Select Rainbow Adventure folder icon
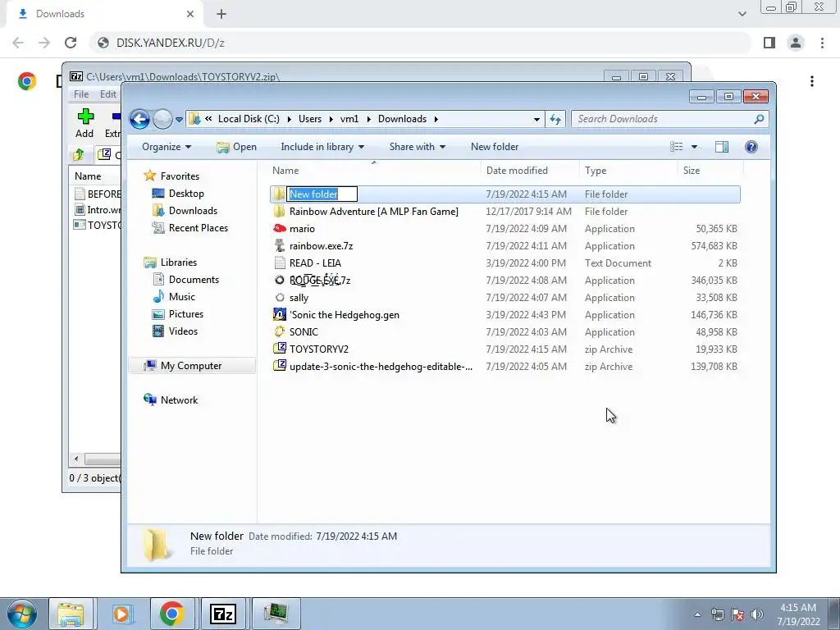Viewport: 840px width, 630px height. (x=279, y=211)
